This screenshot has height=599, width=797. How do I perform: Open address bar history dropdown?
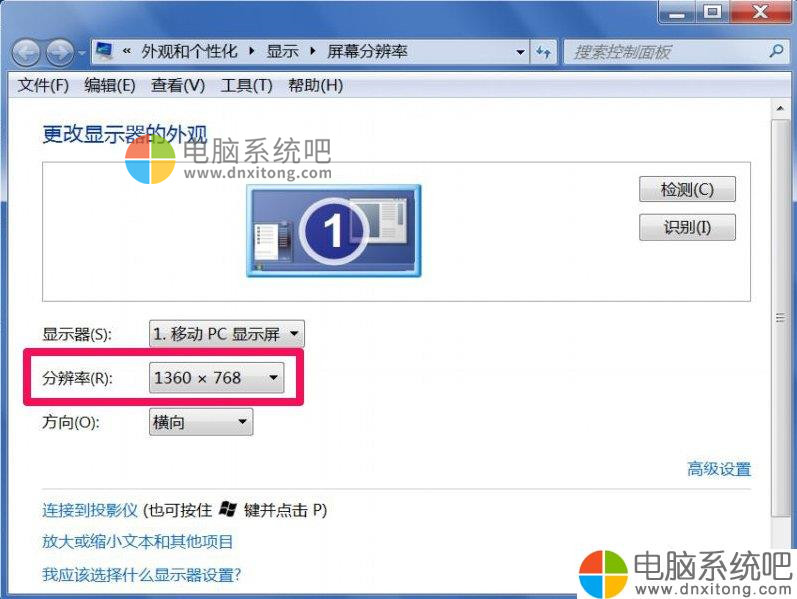tap(520, 52)
